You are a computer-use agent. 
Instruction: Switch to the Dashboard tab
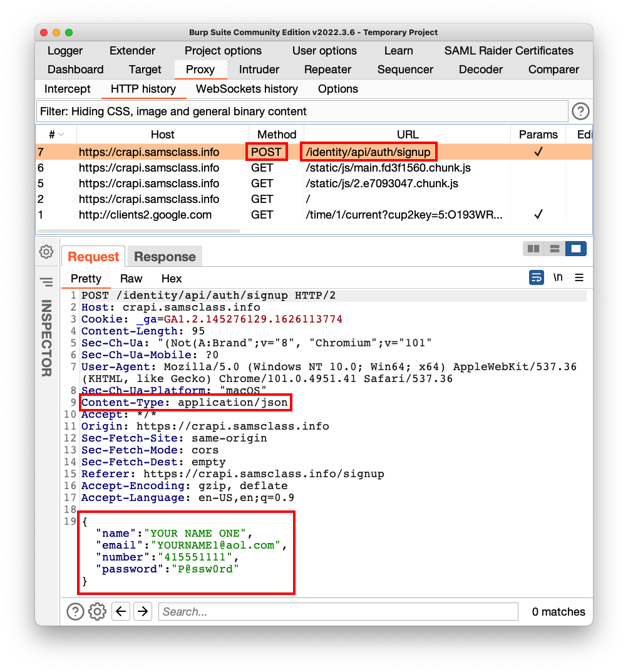pos(76,70)
